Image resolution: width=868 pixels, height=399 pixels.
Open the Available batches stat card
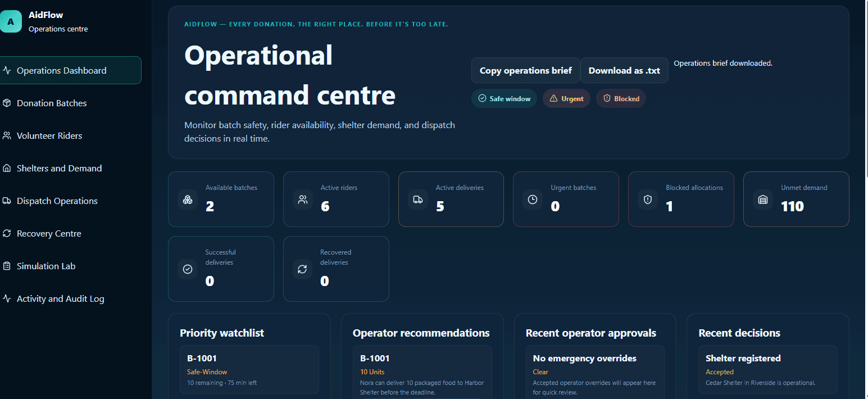tap(221, 199)
